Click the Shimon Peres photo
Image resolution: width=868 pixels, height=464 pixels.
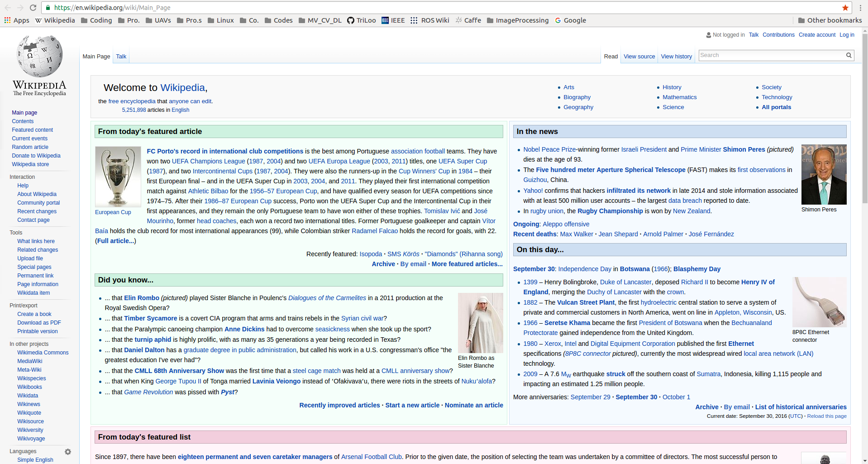[824, 175]
